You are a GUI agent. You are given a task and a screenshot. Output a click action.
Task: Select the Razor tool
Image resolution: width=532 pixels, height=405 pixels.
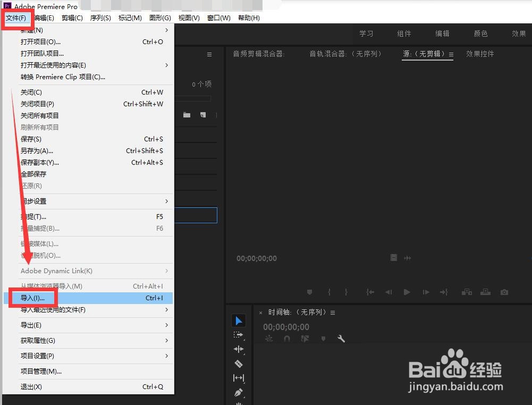point(238,363)
